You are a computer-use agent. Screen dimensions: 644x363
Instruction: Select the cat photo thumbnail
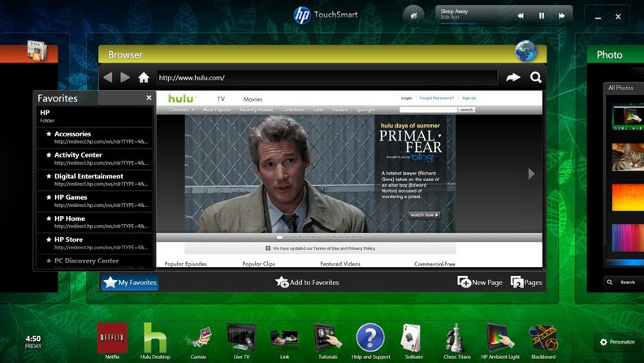628,157
